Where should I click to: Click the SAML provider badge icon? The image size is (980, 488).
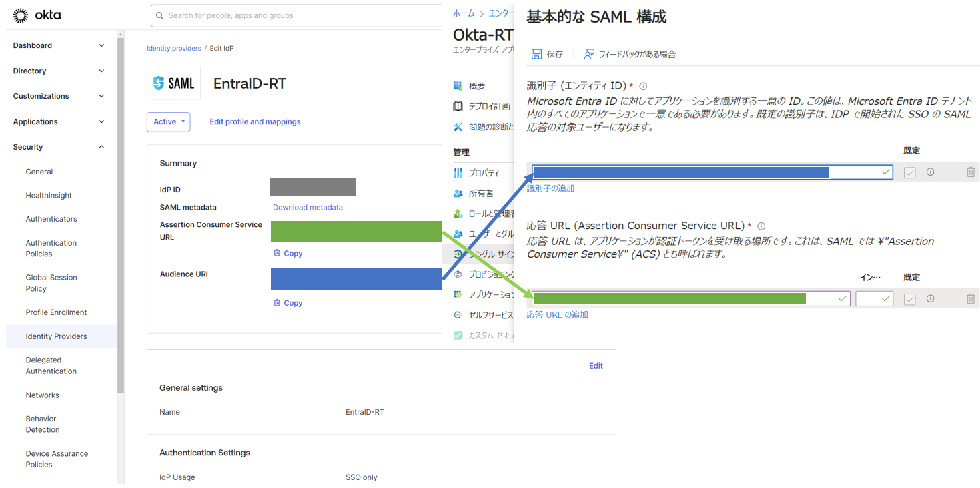coord(173,83)
